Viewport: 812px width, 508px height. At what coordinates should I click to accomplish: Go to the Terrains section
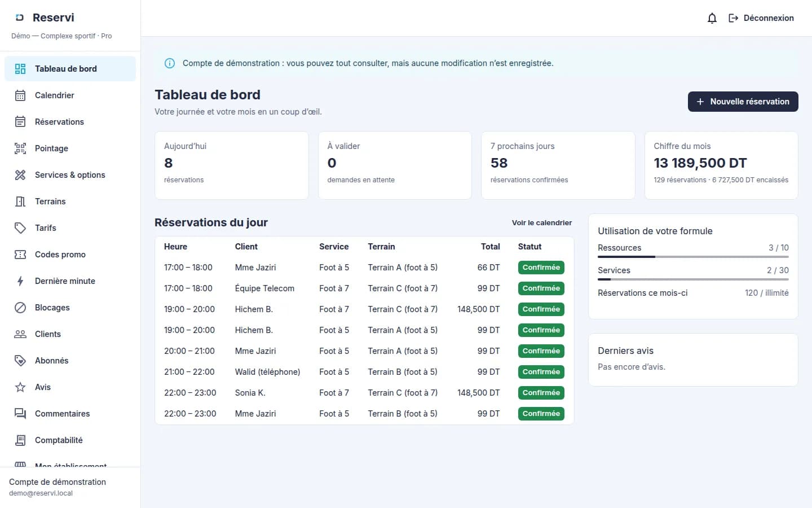(70, 202)
